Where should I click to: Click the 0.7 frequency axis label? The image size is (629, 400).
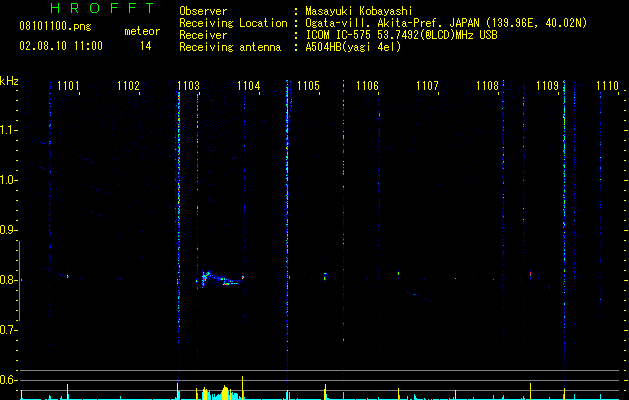coord(8,330)
